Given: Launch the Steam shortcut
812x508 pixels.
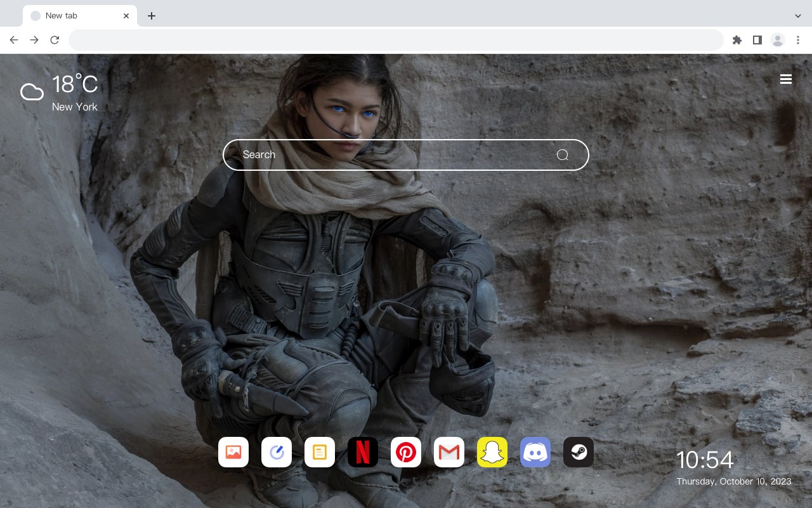Looking at the screenshot, I should (579, 452).
